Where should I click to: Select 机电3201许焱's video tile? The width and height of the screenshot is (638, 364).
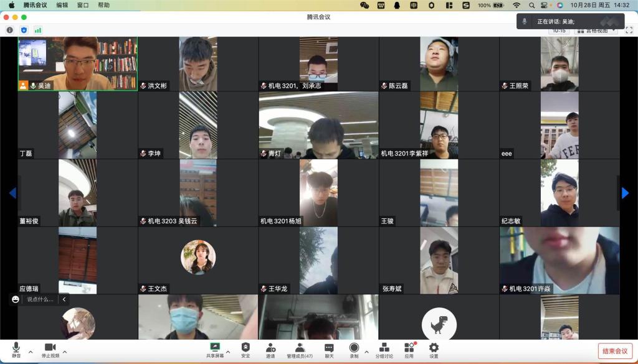[x=559, y=261]
